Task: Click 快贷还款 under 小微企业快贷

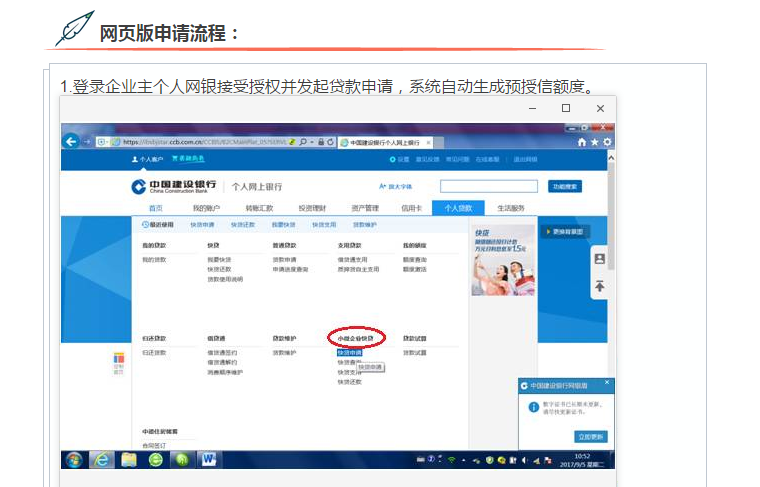Action: (349, 382)
